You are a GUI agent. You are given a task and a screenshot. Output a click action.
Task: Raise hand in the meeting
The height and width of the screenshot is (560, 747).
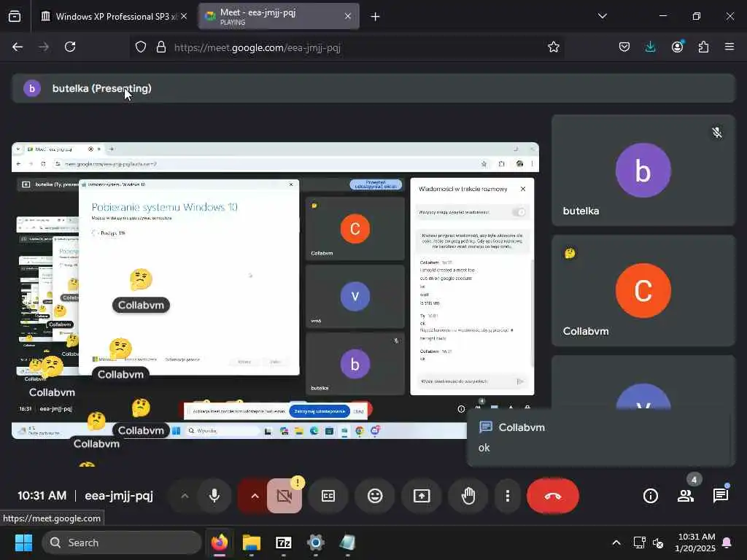(x=468, y=496)
